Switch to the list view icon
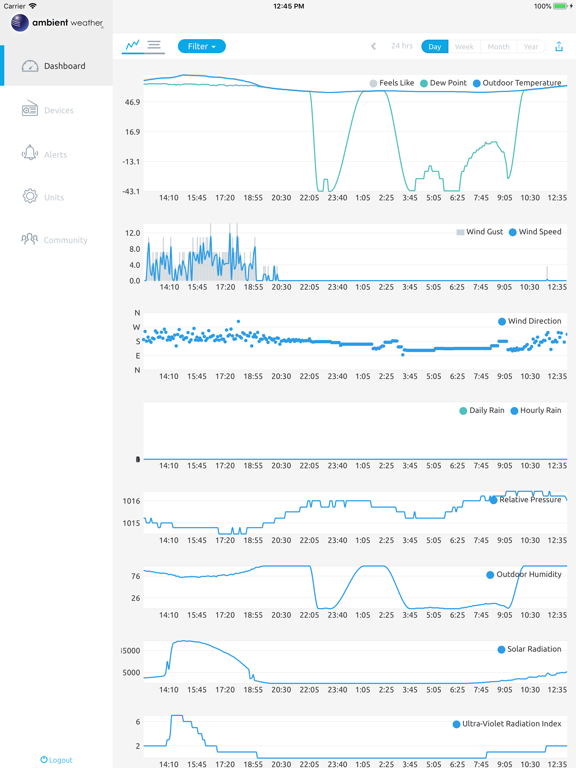Image resolution: width=576 pixels, height=768 pixels. tap(154, 45)
